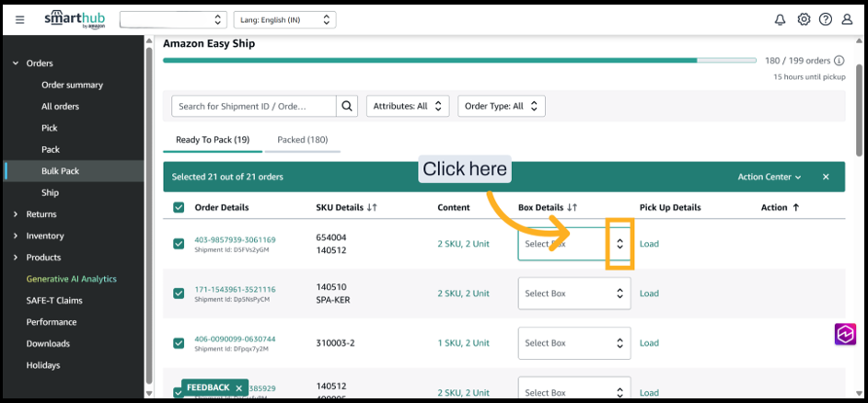The height and width of the screenshot is (403, 868).
Task: Open order link 406-0090099-0630744
Action: tap(235, 339)
